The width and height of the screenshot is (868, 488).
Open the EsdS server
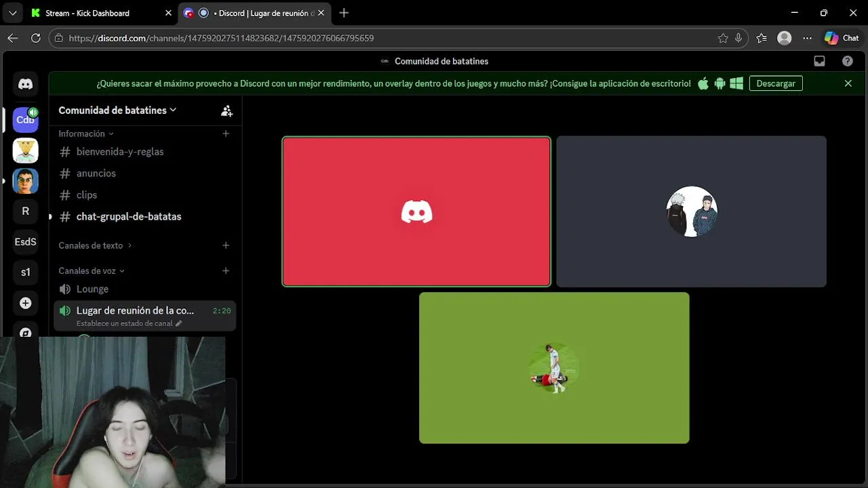tap(25, 242)
